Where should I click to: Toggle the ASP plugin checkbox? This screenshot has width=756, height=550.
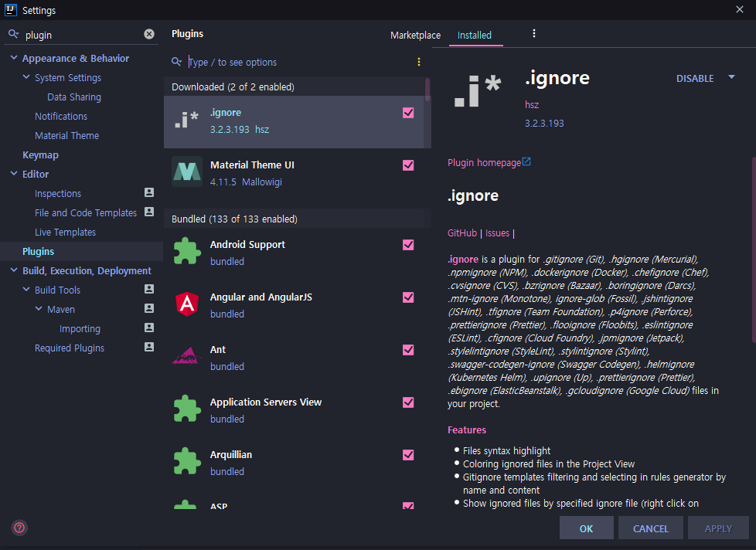(408, 506)
